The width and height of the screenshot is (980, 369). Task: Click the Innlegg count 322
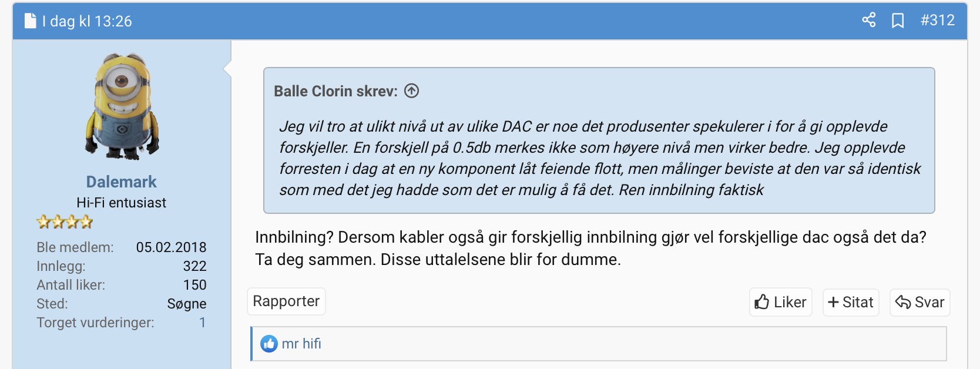[194, 266]
